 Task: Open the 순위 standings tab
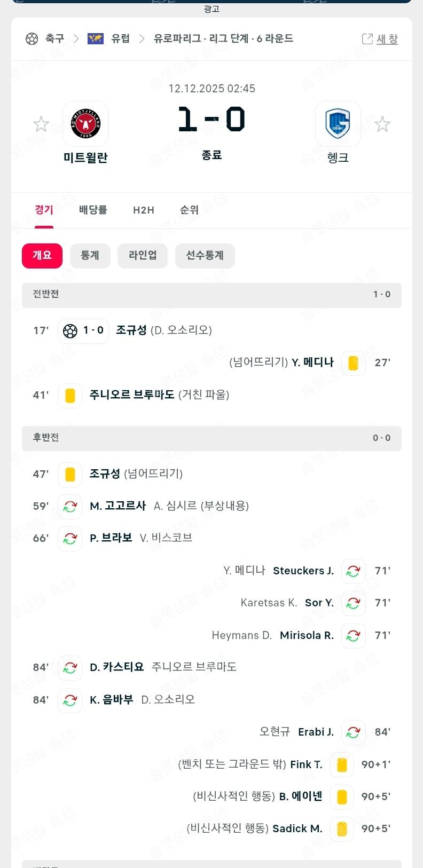pos(189,210)
